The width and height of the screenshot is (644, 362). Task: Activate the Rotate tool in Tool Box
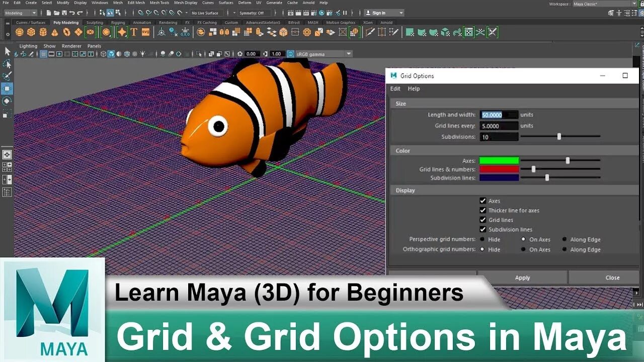pyautogui.click(x=7, y=101)
